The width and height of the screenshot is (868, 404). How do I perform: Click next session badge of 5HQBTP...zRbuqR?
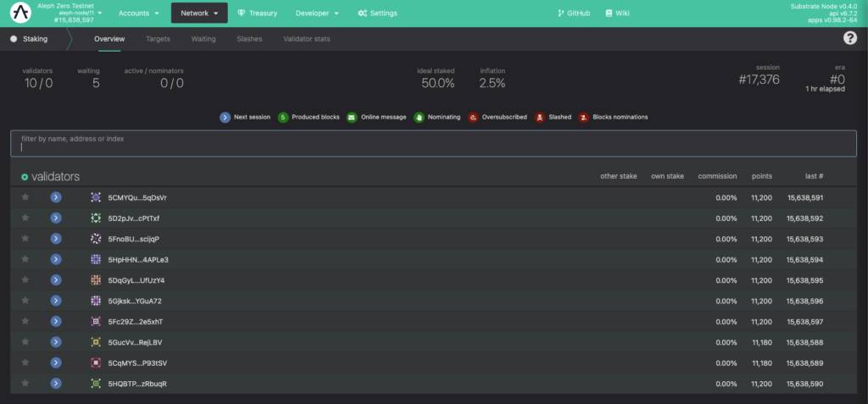coord(56,383)
